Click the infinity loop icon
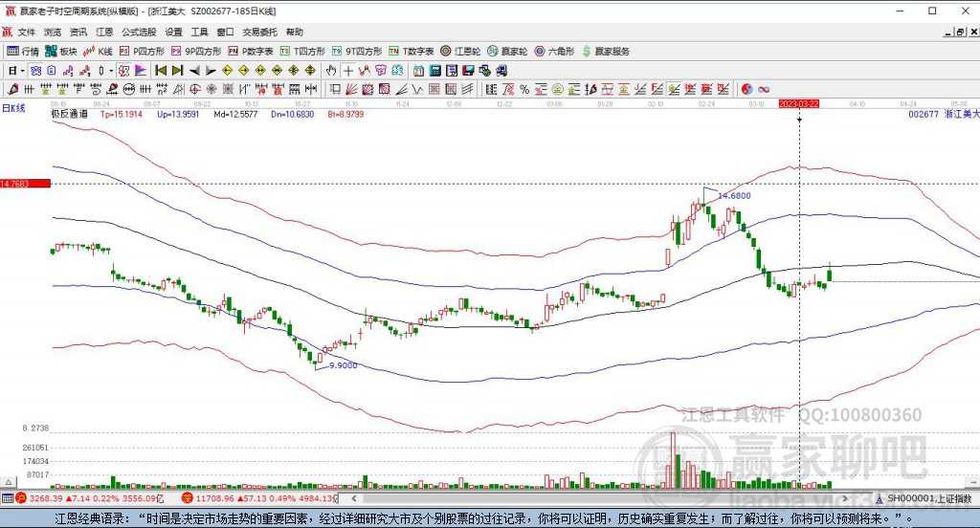This screenshot has width=980, height=528. click(x=763, y=89)
